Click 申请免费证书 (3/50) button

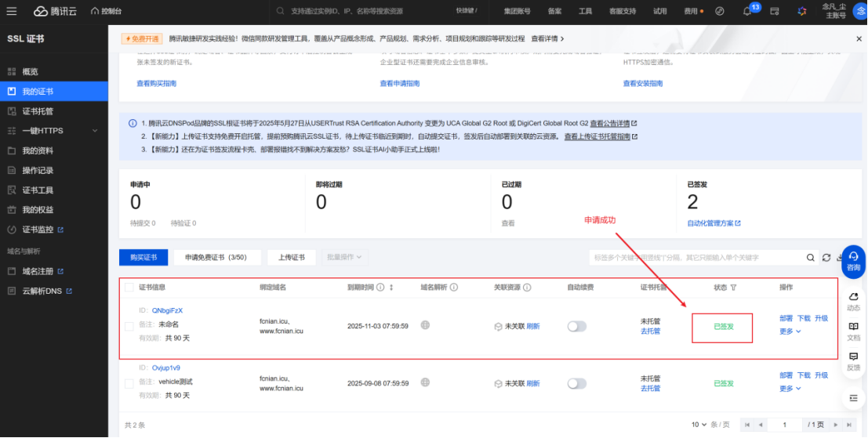tap(216, 258)
